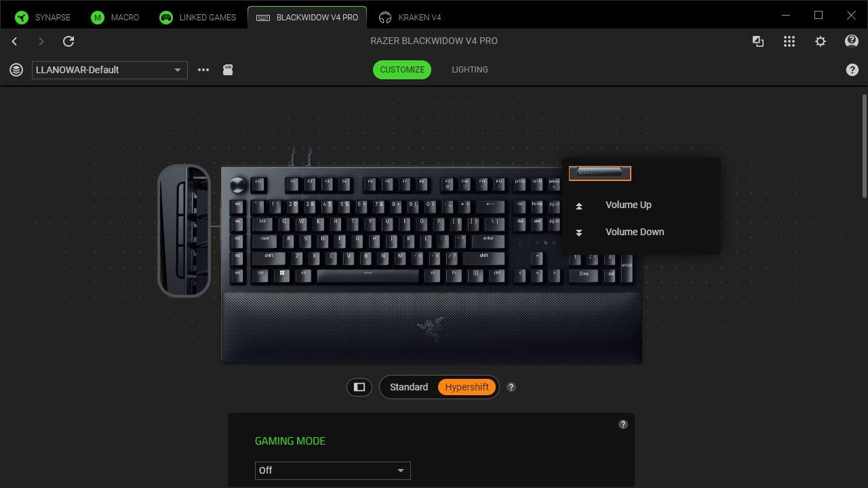Open the profile layers icon beside the profile box

point(16,70)
